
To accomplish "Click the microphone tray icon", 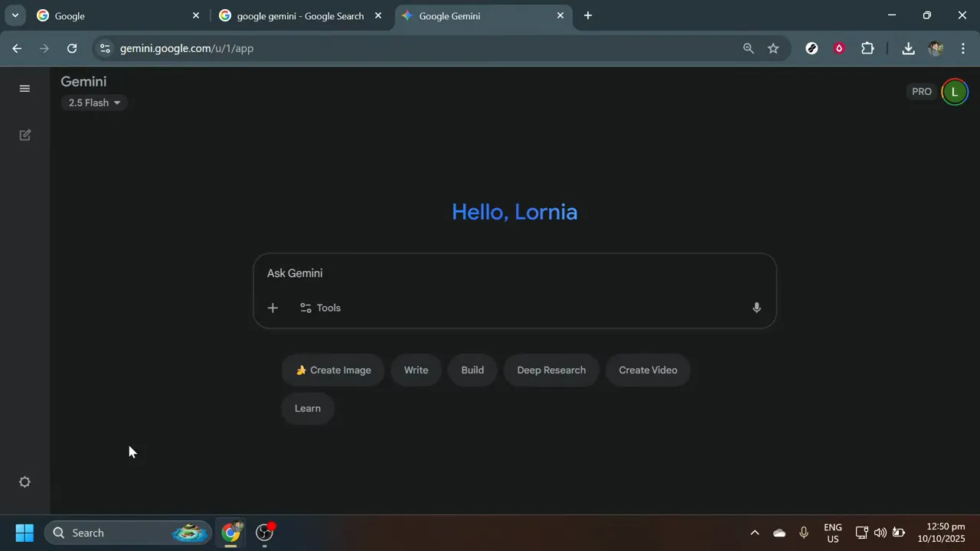I will (804, 533).
